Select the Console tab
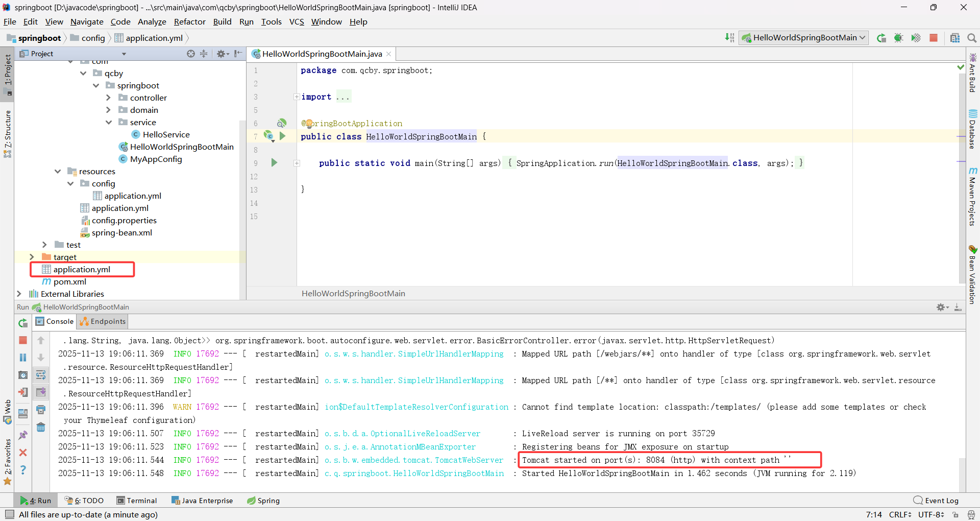This screenshot has height=521, width=980. coord(55,321)
